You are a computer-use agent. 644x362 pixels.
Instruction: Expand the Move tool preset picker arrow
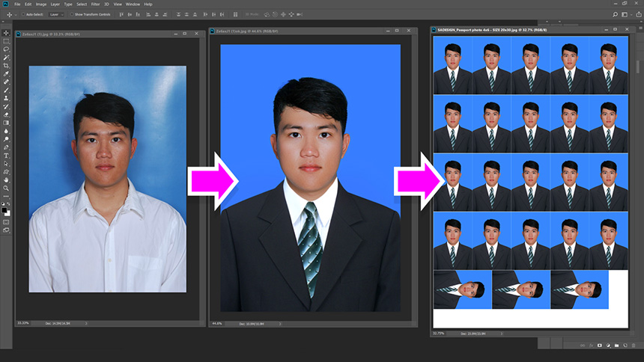pos(15,14)
